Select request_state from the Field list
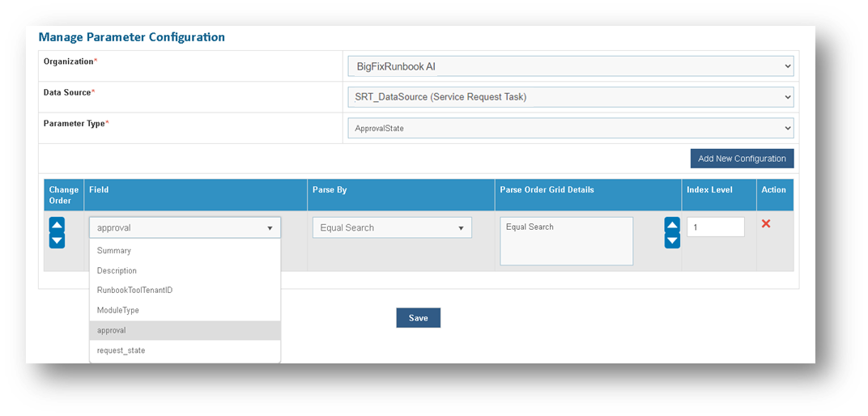The width and height of the screenshot is (868, 416). (121, 350)
